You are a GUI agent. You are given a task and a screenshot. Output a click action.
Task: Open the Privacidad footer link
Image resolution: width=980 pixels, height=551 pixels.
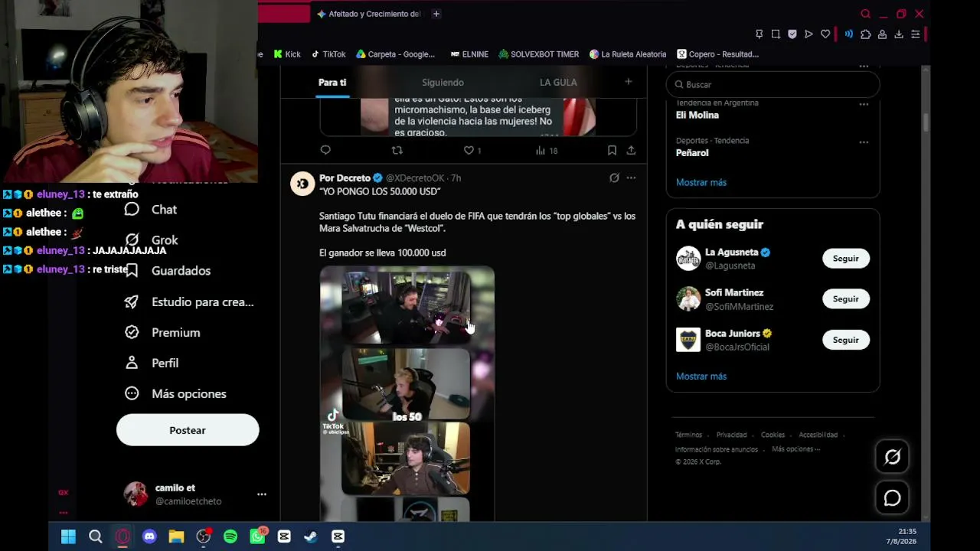732,435
